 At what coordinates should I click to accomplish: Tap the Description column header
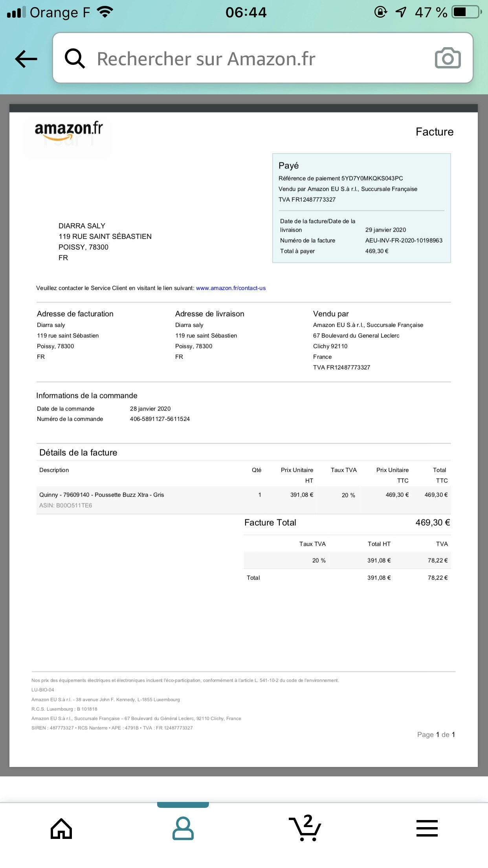click(54, 470)
